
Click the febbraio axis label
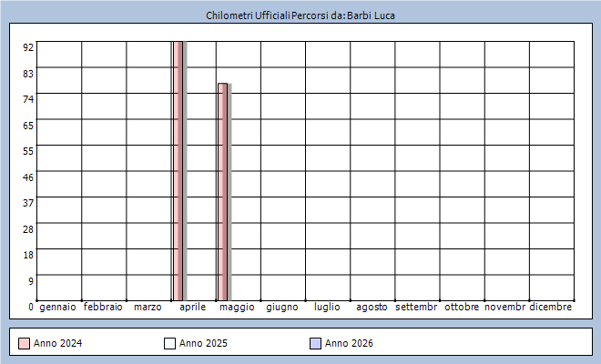tap(103, 308)
